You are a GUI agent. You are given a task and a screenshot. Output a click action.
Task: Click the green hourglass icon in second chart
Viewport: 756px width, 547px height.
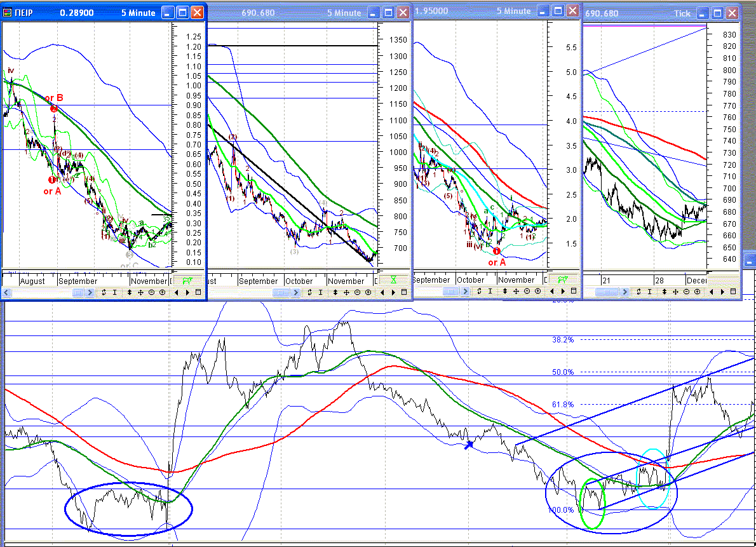(x=394, y=280)
